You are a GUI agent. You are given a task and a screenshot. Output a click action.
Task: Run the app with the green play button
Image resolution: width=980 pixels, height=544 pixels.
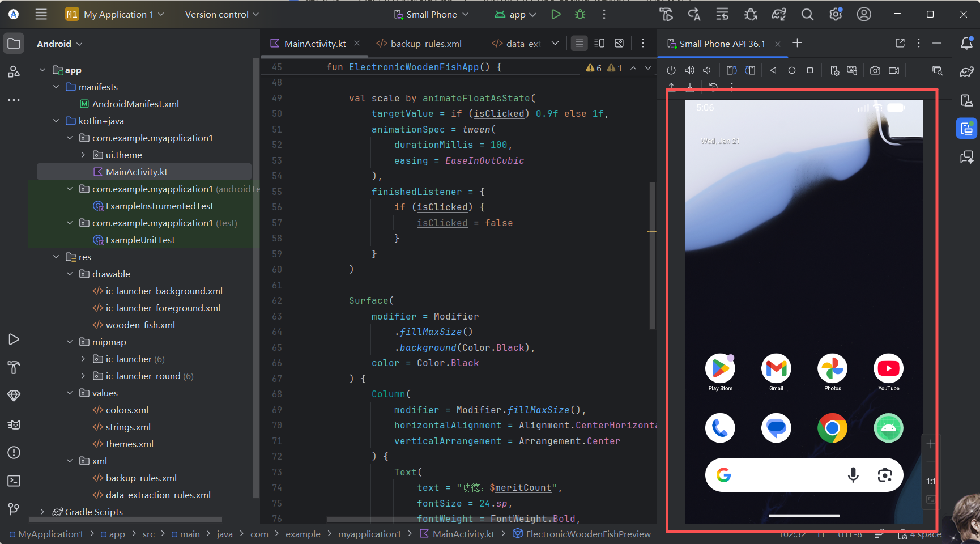[556, 14]
